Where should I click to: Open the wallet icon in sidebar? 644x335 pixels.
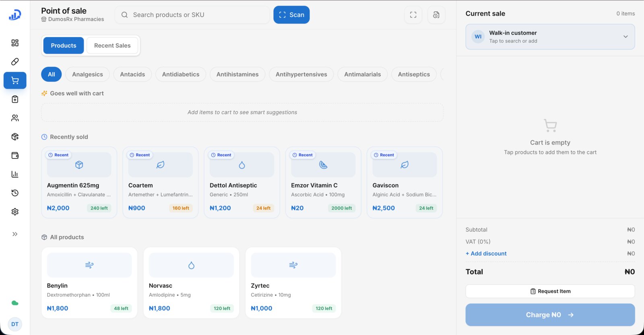click(15, 156)
